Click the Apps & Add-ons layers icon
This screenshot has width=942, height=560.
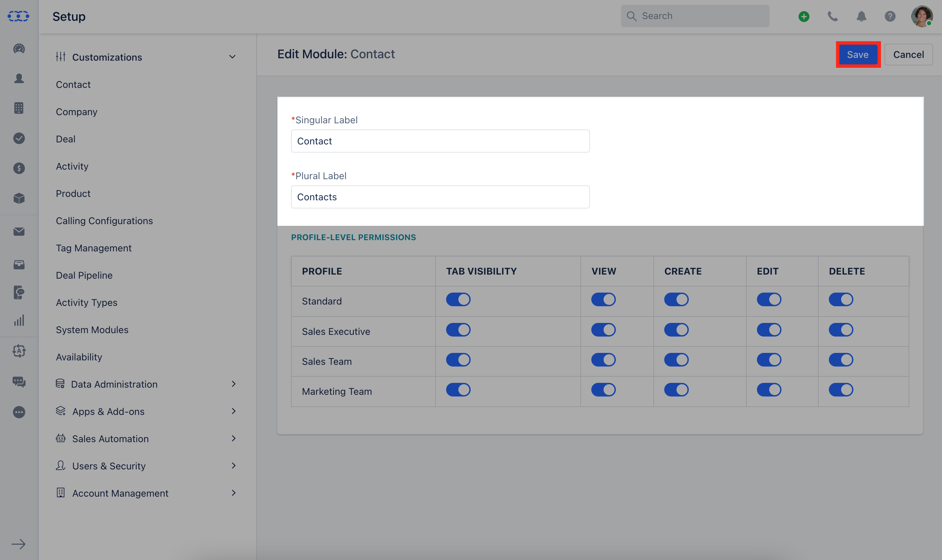[x=60, y=411]
